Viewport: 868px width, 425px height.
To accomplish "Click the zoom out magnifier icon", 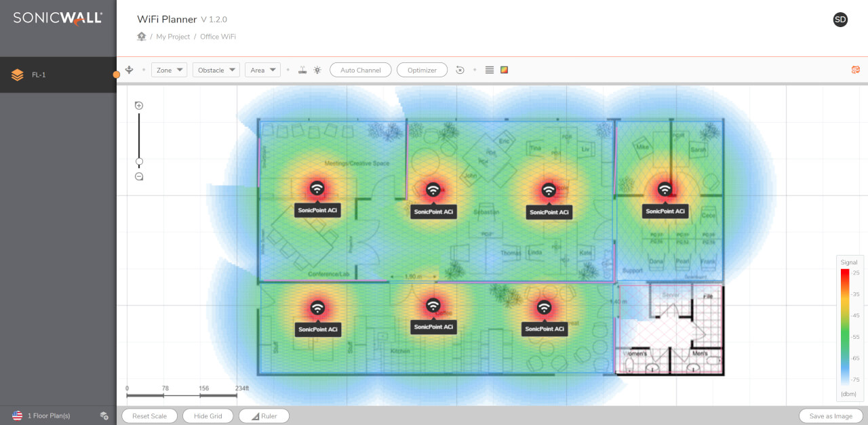I will pos(139,176).
